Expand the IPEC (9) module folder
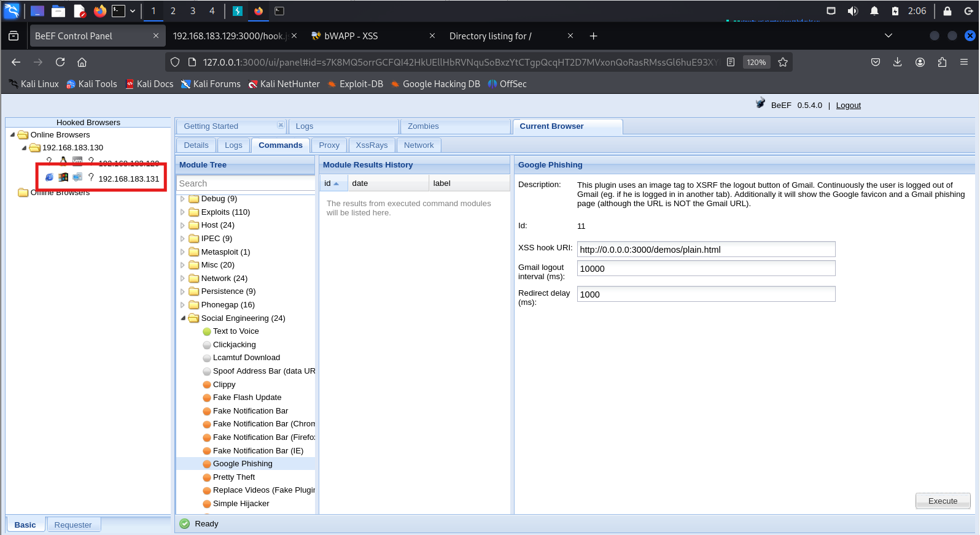 click(x=182, y=239)
